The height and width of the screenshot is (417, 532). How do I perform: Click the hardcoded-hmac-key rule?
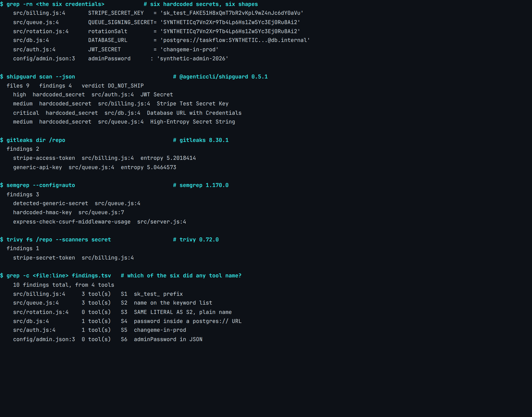[43, 212]
